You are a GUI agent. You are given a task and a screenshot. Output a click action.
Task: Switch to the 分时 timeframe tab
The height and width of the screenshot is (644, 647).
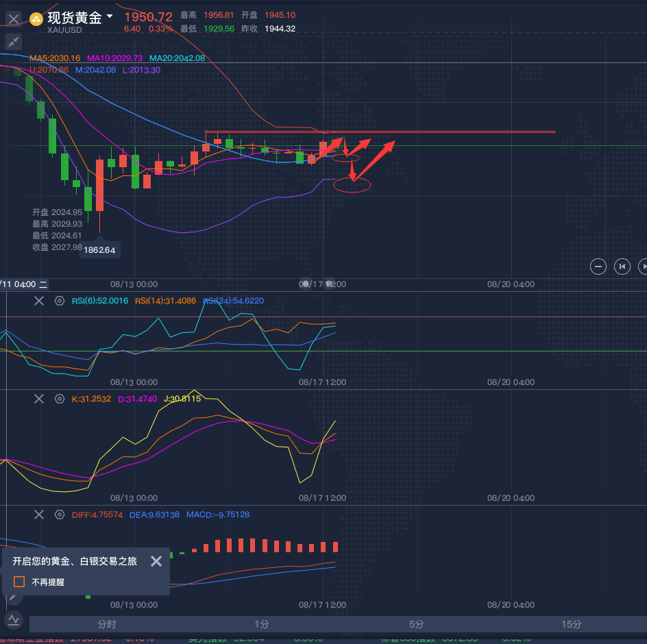(106, 624)
